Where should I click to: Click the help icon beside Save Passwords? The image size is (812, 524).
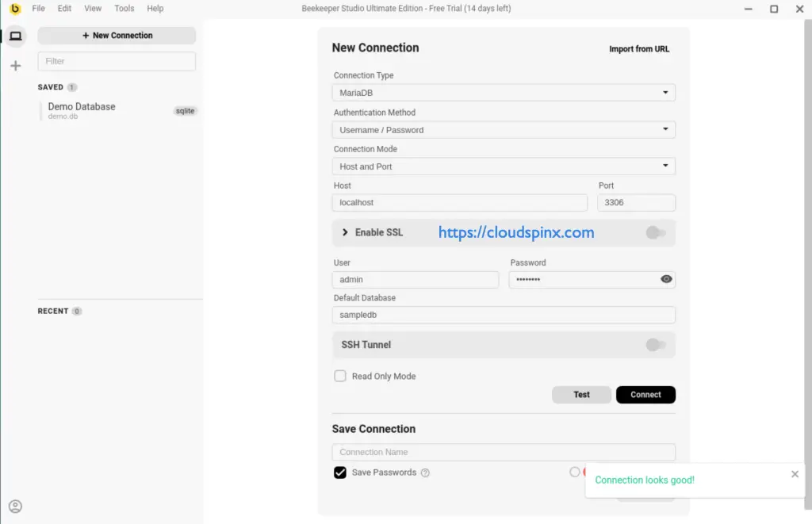(x=425, y=472)
